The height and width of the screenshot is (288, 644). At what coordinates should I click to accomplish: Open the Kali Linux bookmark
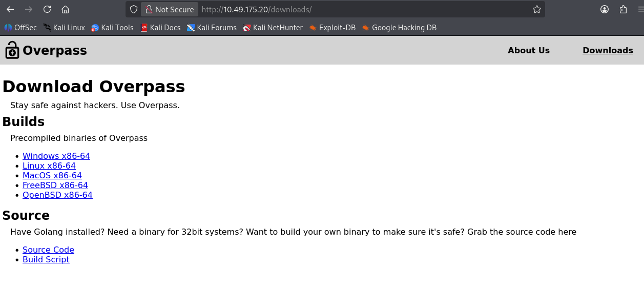[64, 28]
